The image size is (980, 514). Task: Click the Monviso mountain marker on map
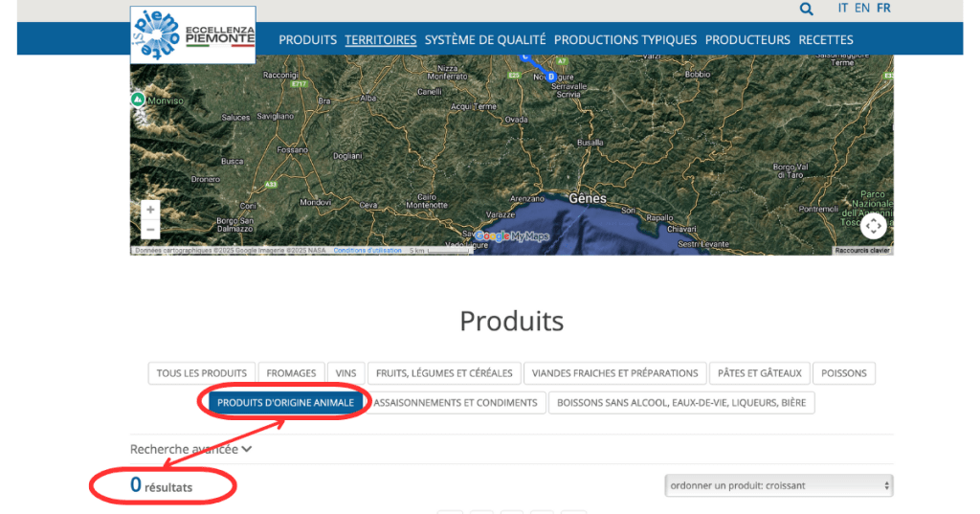(x=138, y=99)
